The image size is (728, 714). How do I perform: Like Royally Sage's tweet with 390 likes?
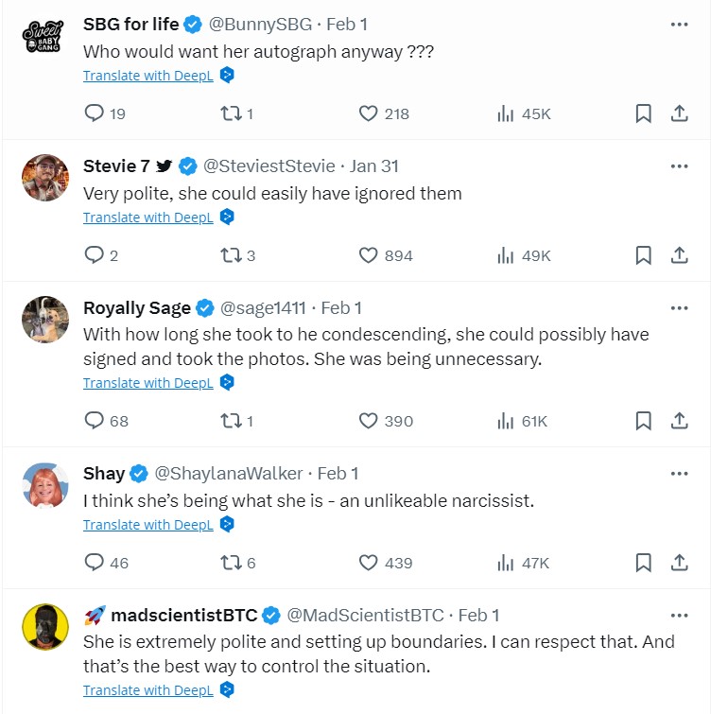click(x=369, y=421)
